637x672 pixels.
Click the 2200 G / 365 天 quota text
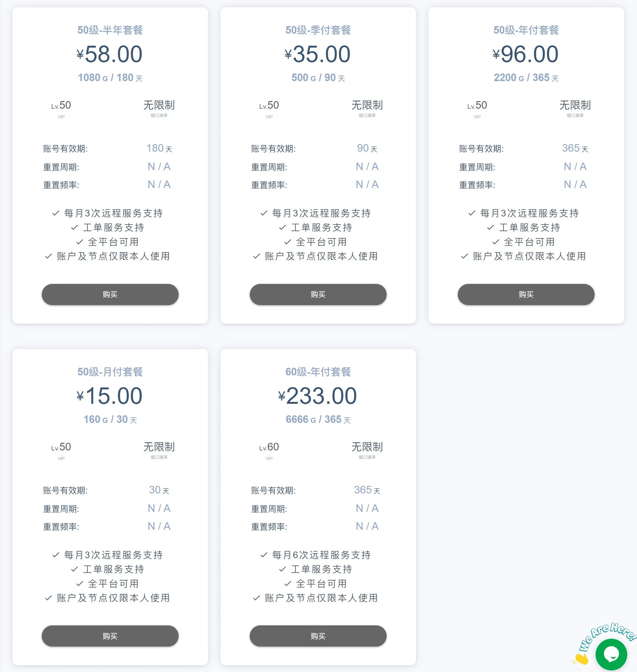526,78
